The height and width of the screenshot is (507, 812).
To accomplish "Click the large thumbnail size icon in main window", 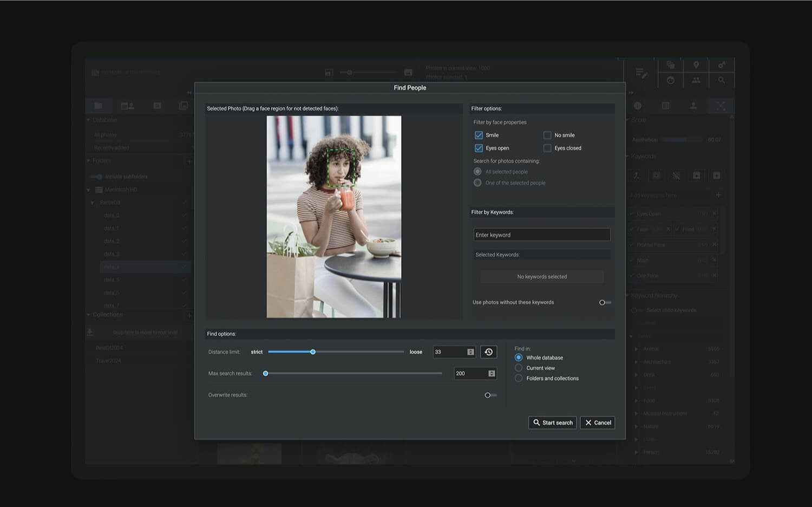I will 408,73.
